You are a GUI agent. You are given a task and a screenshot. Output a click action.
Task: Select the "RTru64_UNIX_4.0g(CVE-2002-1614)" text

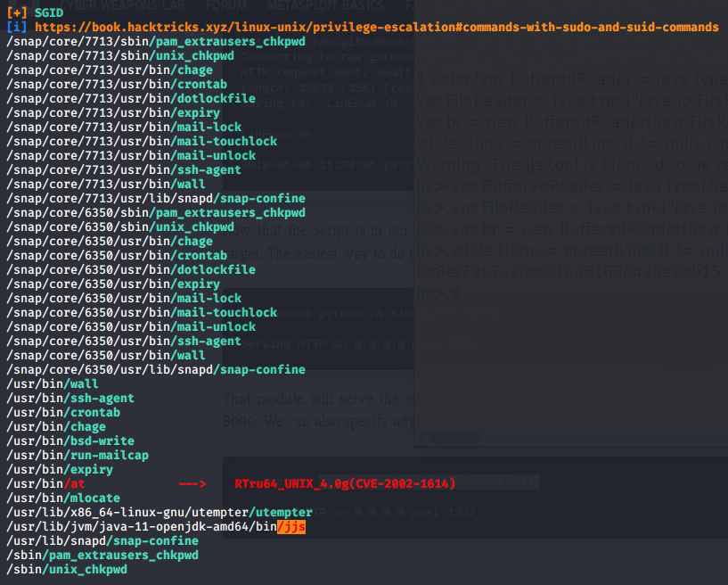[x=345, y=483]
